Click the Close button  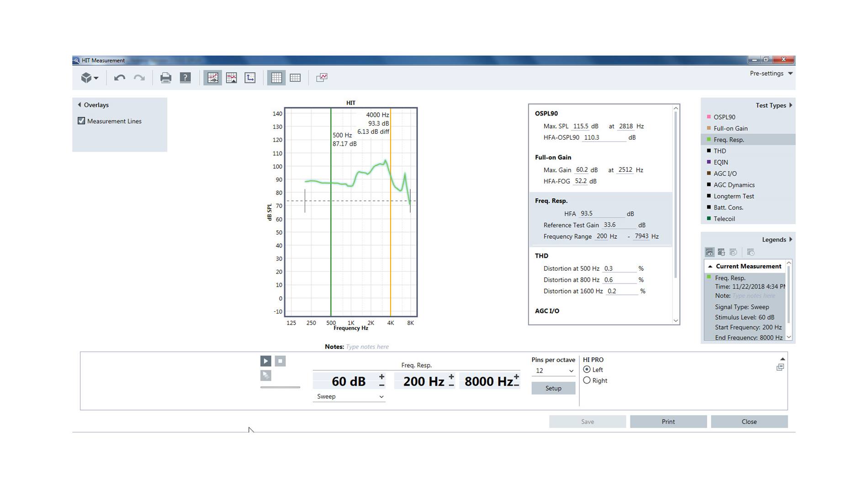749,422
